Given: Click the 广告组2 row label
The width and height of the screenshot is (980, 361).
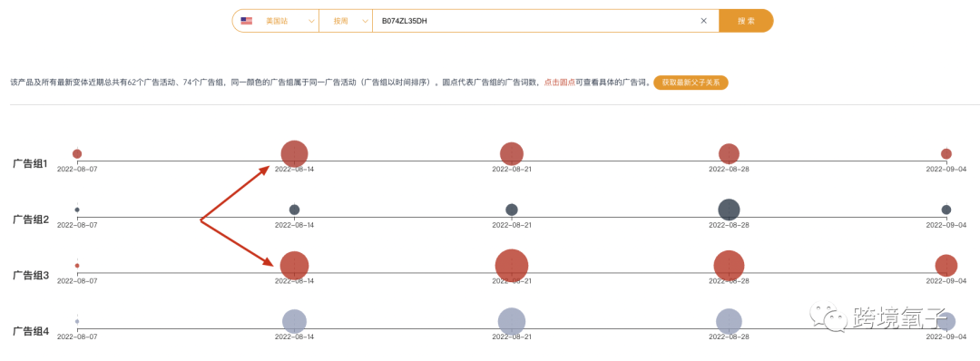Looking at the screenshot, I should point(31,220).
